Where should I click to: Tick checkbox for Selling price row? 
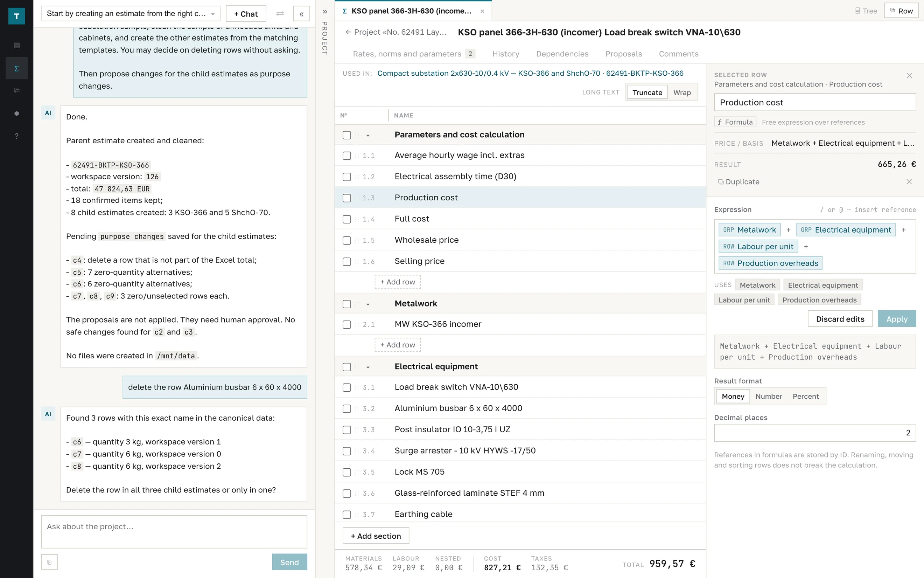[347, 261]
